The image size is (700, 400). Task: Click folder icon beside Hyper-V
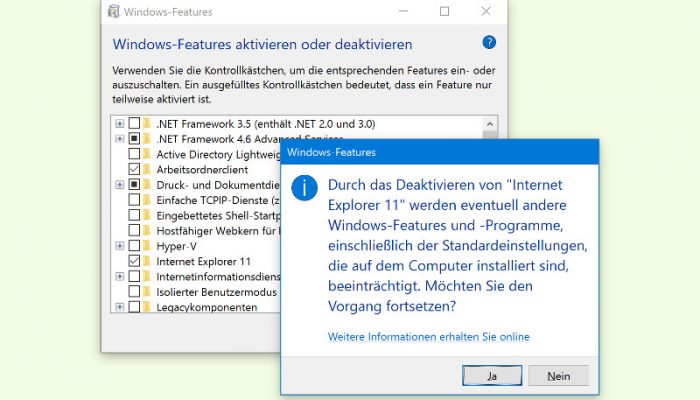[x=147, y=246]
